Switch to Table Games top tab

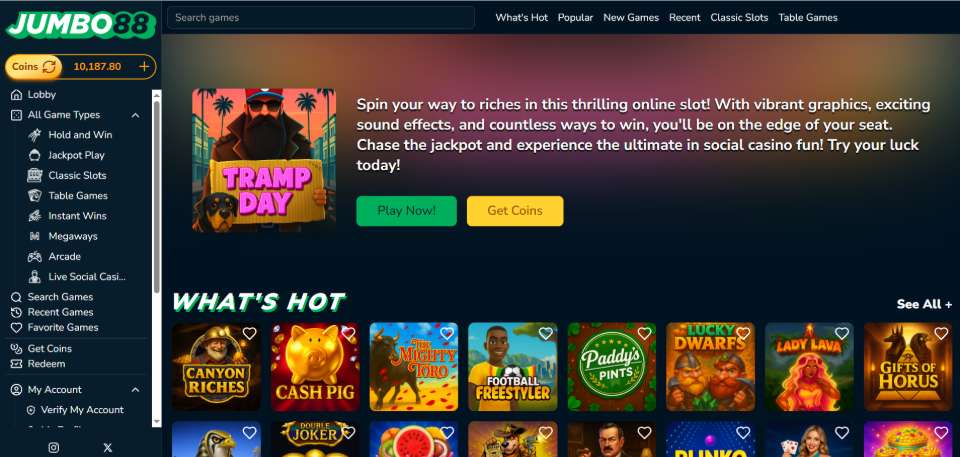pos(808,18)
